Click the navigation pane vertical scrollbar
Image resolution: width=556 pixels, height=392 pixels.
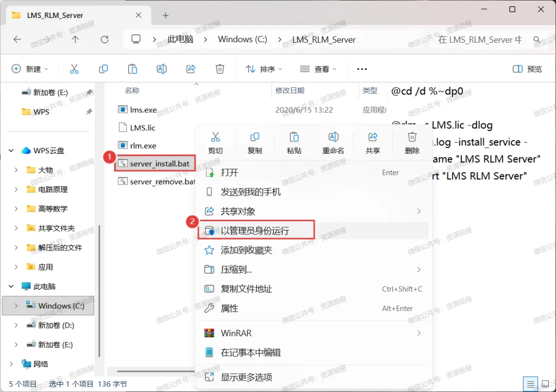click(x=99, y=291)
